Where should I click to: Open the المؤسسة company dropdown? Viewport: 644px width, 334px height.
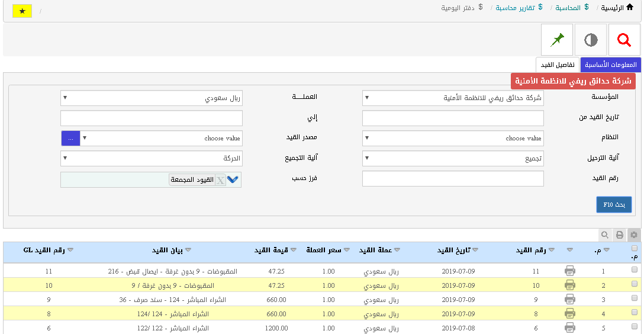[453, 98]
